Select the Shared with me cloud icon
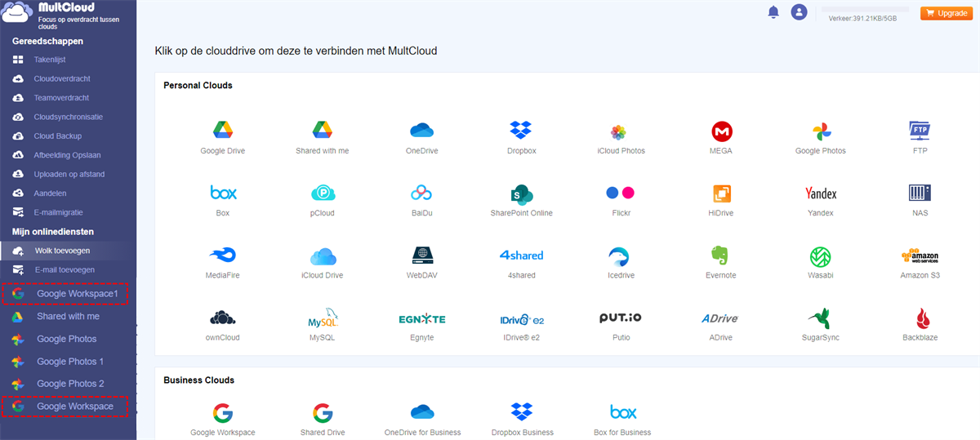Image resolution: width=980 pixels, height=440 pixels. tap(322, 130)
